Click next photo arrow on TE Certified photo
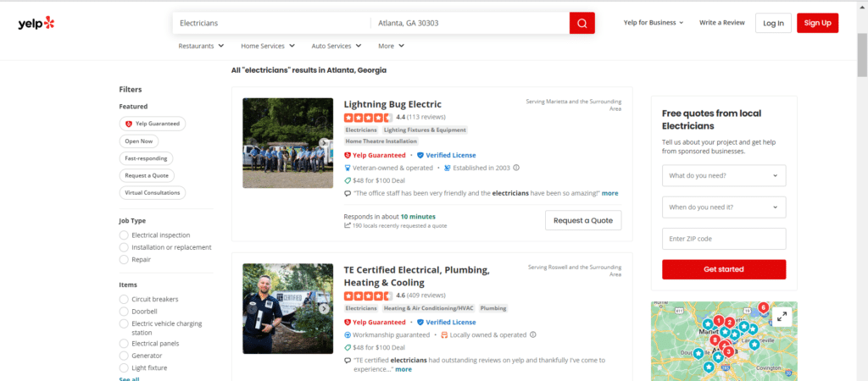868x381 pixels. pyautogui.click(x=324, y=308)
